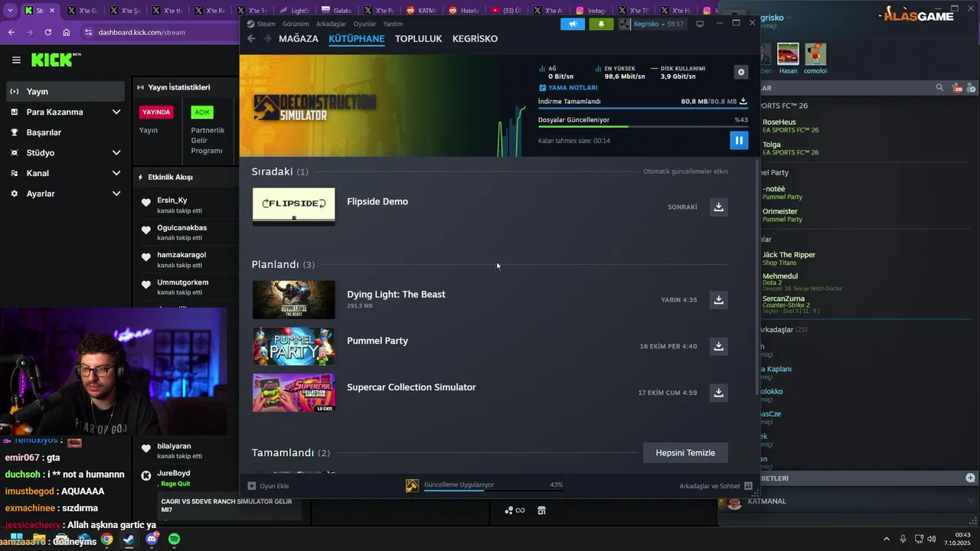The height and width of the screenshot is (551, 980).
Task: Open Başarılar in Kick sidebar
Action: 65,132
